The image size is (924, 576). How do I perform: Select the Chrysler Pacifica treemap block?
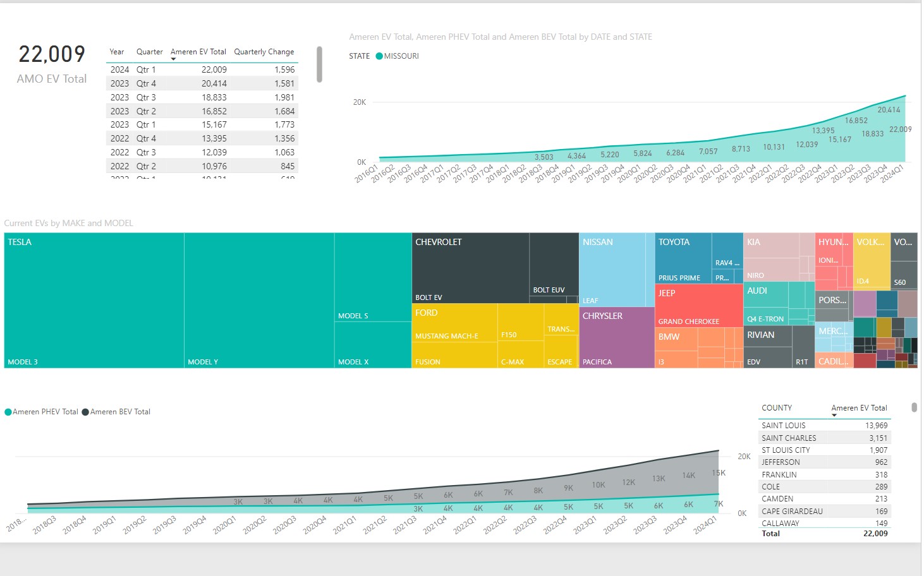click(616, 338)
